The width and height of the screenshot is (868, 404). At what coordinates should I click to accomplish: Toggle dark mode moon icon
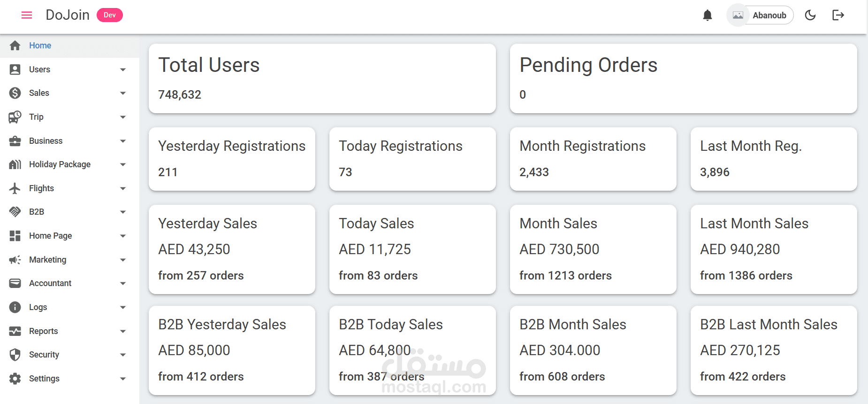tap(810, 15)
